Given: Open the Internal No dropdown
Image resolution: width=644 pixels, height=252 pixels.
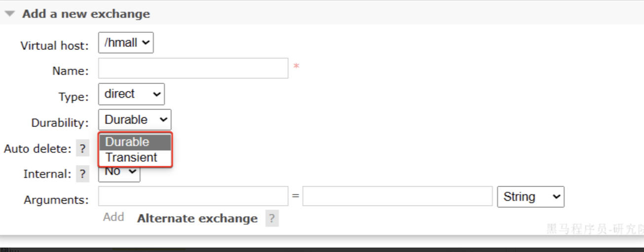Looking at the screenshot, I should (119, 173).
